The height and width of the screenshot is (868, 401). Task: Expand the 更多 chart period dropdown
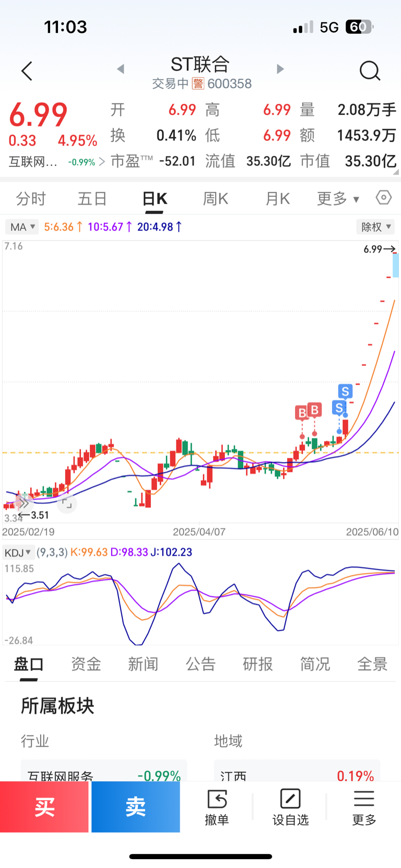(x=338, y=199)
